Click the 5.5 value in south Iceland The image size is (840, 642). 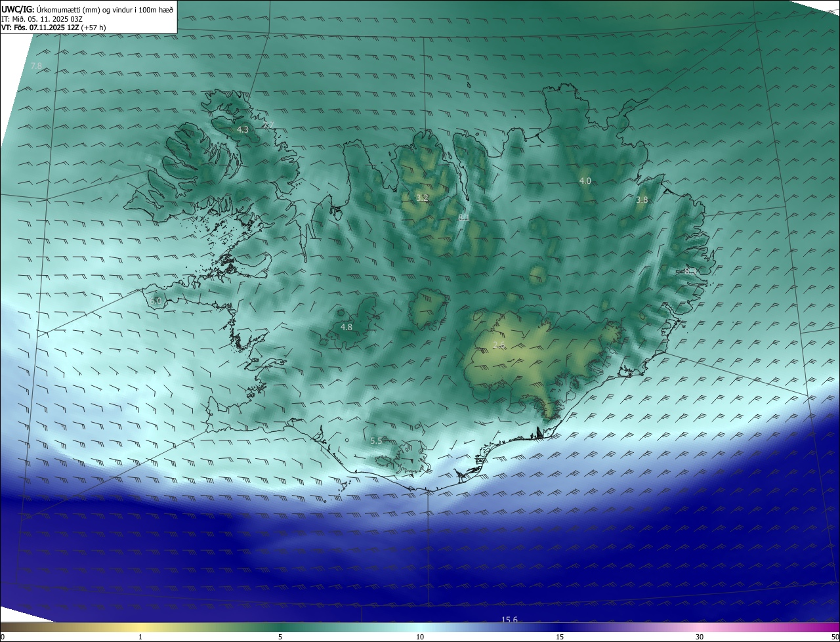pyautogui.click(x=376, y=441)
